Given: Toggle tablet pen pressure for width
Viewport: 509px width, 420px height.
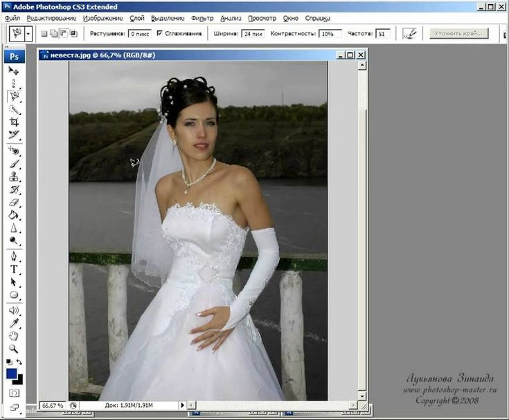Looking at the screenshot, I should pos(409,33).
